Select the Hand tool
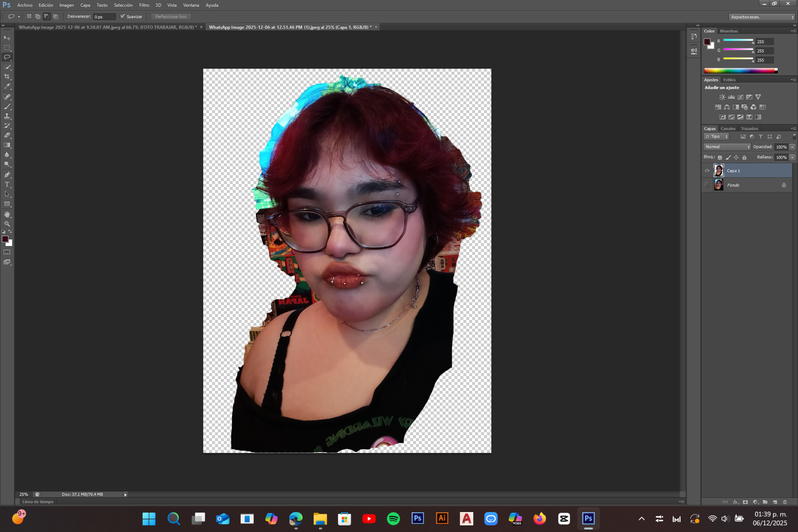 pos(7,214)
